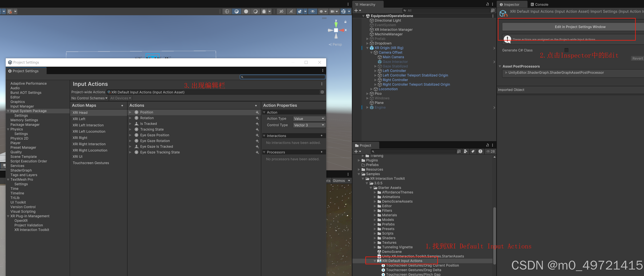Open the No Control Schemes dropdown
The image size is (644, 276).
click(89, 98)
